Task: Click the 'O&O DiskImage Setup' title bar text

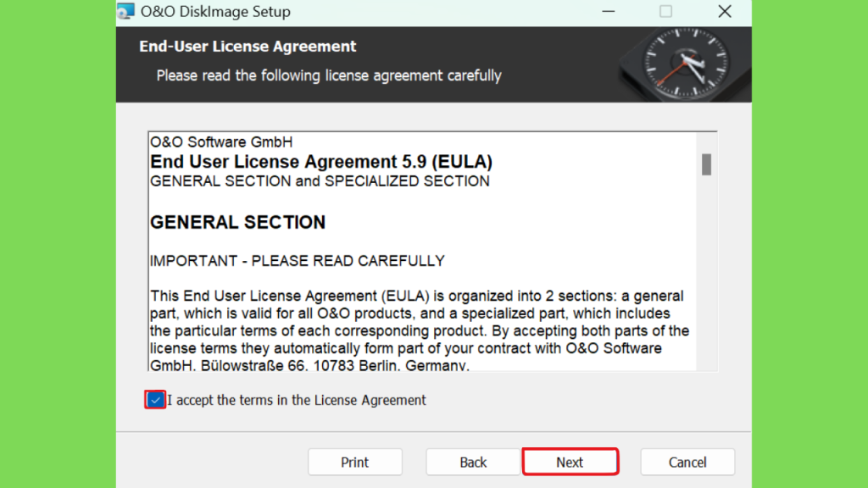Action: point(215,12)
